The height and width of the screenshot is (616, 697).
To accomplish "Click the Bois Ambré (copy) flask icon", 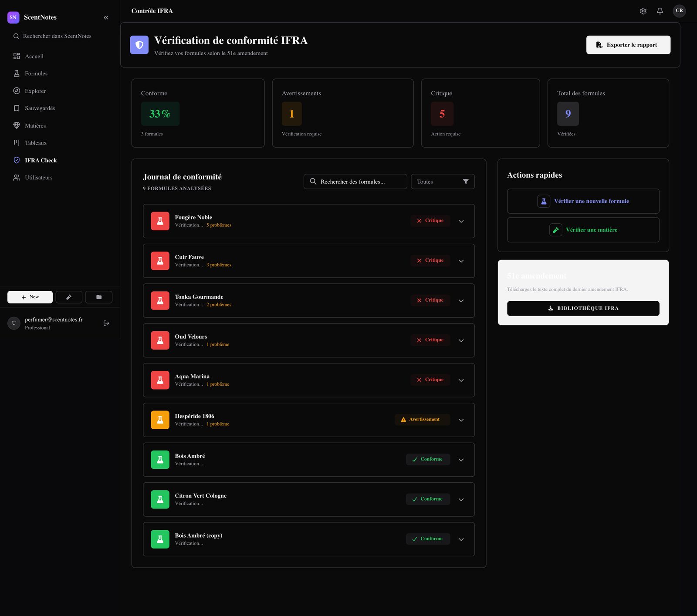I will coord(160,539).
